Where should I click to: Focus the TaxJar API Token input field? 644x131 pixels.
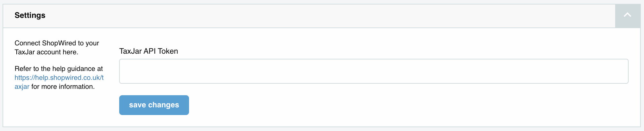[x=374, y=71]
